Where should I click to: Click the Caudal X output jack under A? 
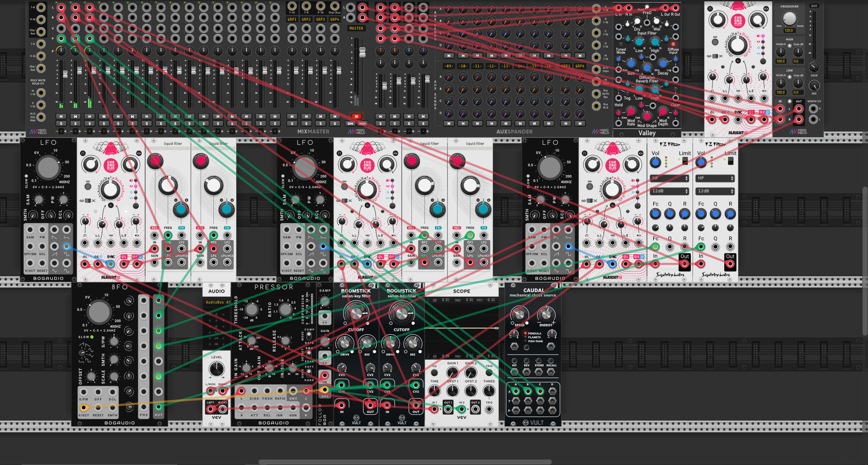click(x=515, y=391)
